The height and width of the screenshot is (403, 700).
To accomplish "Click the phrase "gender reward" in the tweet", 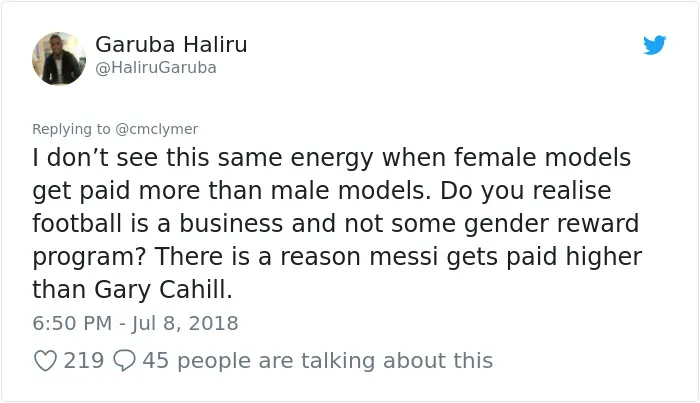I will point(551,224).
